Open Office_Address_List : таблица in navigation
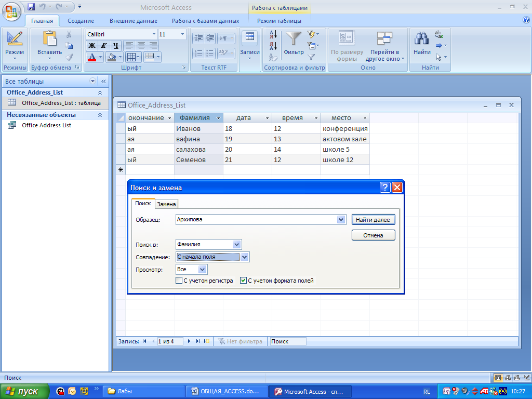 click(x=55, y=103)
